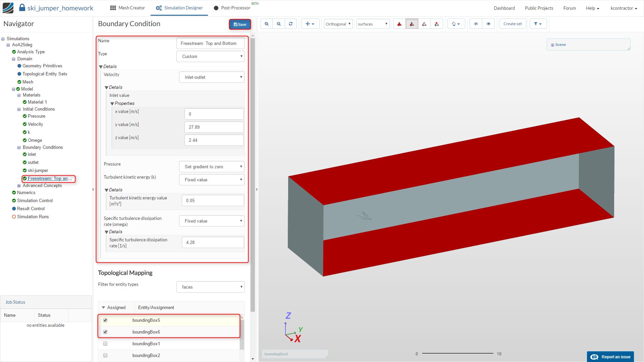Open the Post-Processor tab
Viewport: 644px width, 362px height.
tap(232, 8)
